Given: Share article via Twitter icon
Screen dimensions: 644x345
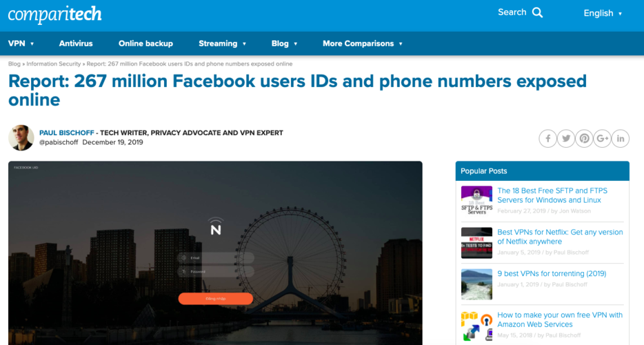Looking at the screenshot, I should click(x=566, y=139).
